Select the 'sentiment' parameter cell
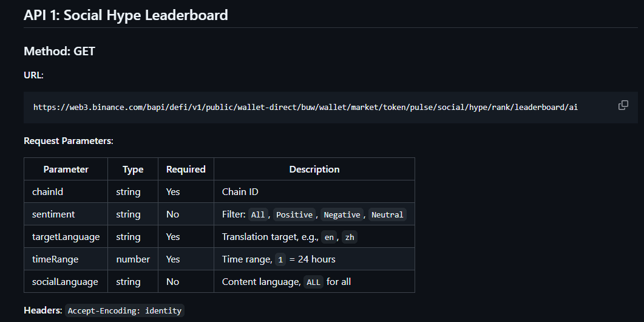Image resolution: width=644 pixels, height=322 pixels. pos(53,214)
